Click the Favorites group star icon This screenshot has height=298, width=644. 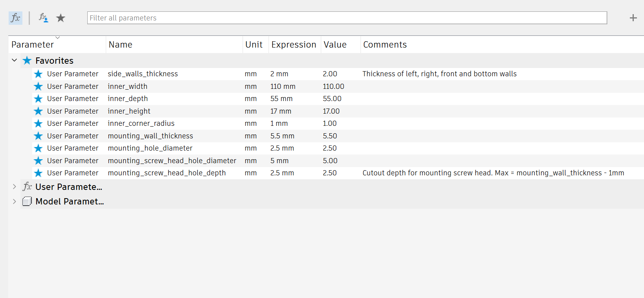pos(27,61)
